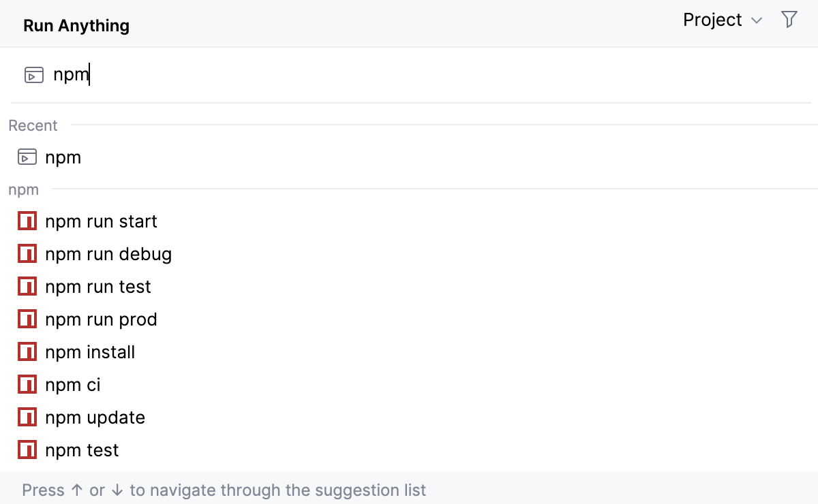Image resolution: width=818 pixels, height=504 pixels.
Task: Click the npm icon beside 'npm ci'
Action: point(27,384)
